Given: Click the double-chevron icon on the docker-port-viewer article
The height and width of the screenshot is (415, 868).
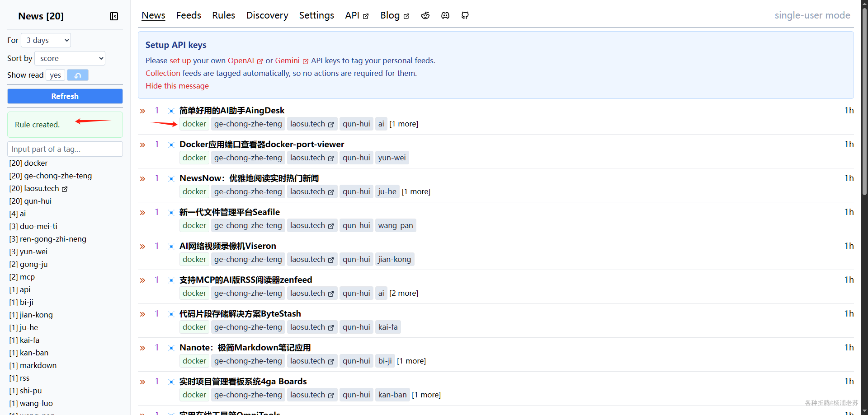Looking at the screenshot, I should (x=142, y=145).
